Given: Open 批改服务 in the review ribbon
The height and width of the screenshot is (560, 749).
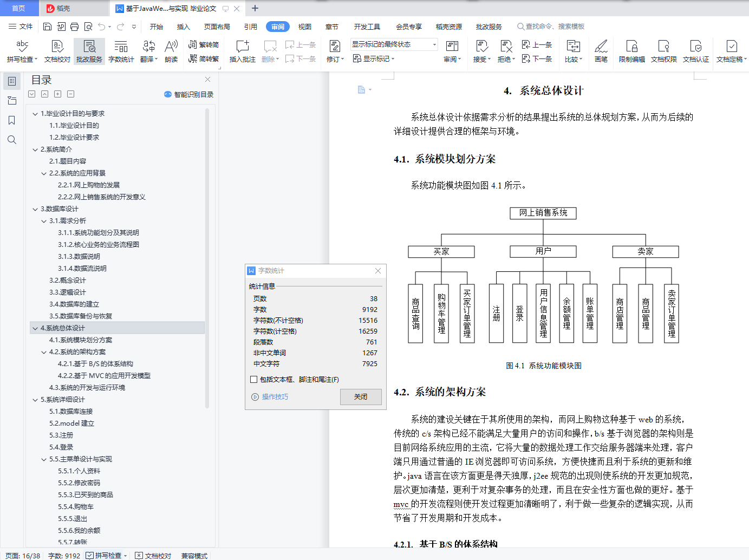Looking at the screenshot, I should tap(89, 51).
